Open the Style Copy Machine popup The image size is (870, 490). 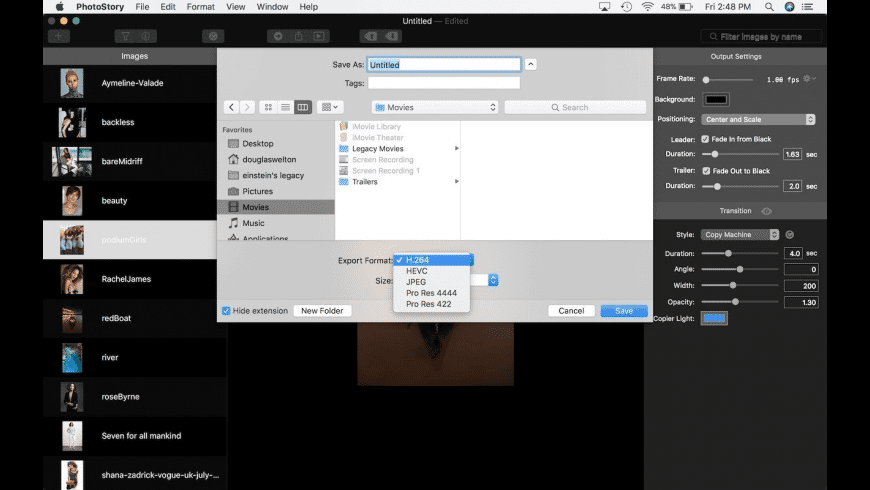740,235
